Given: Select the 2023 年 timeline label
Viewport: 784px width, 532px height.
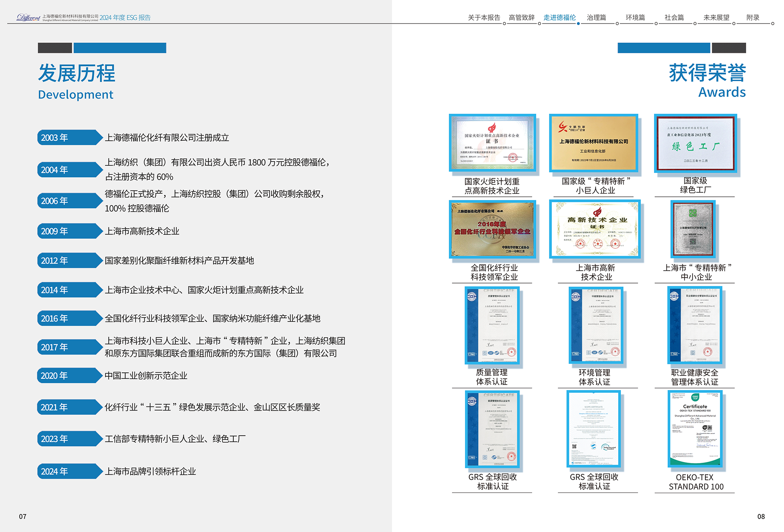Looking at the screenshot, I should (70, 439).
